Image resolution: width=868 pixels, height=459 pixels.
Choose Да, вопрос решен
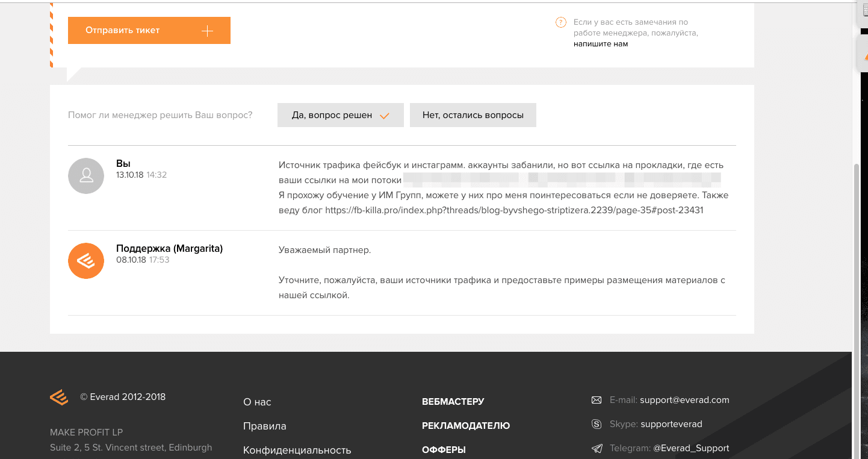[x=341, y=115]
